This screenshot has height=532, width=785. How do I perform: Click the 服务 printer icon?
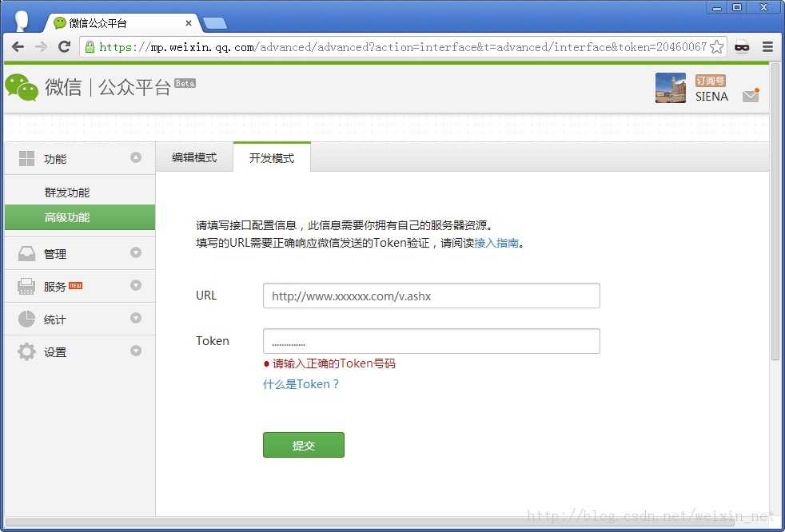[26, 286]
